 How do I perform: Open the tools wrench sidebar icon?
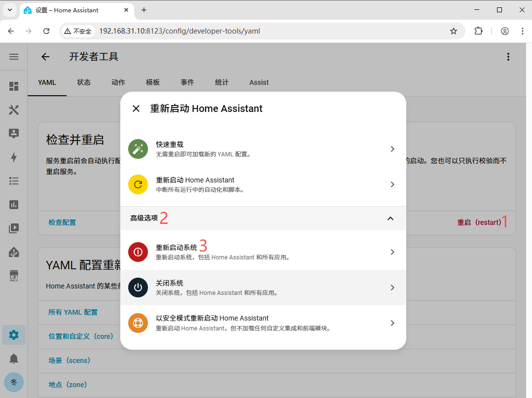click(x=14, y=110)
